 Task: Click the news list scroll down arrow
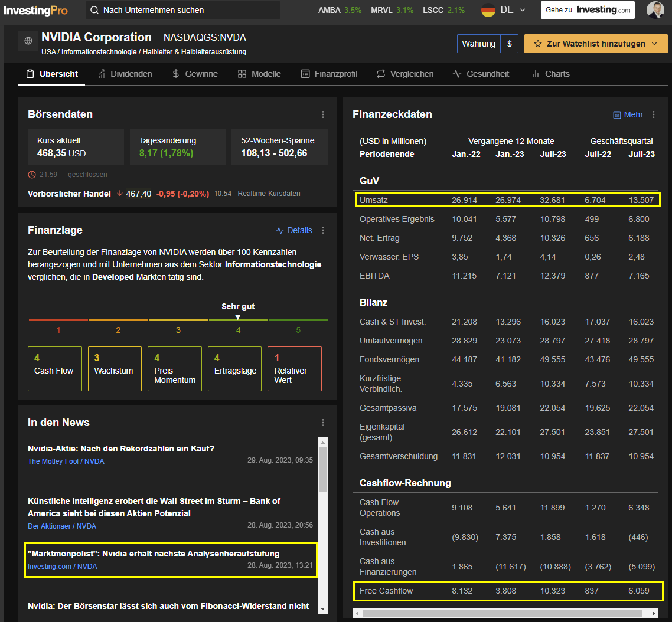click(x=323, y=609)
